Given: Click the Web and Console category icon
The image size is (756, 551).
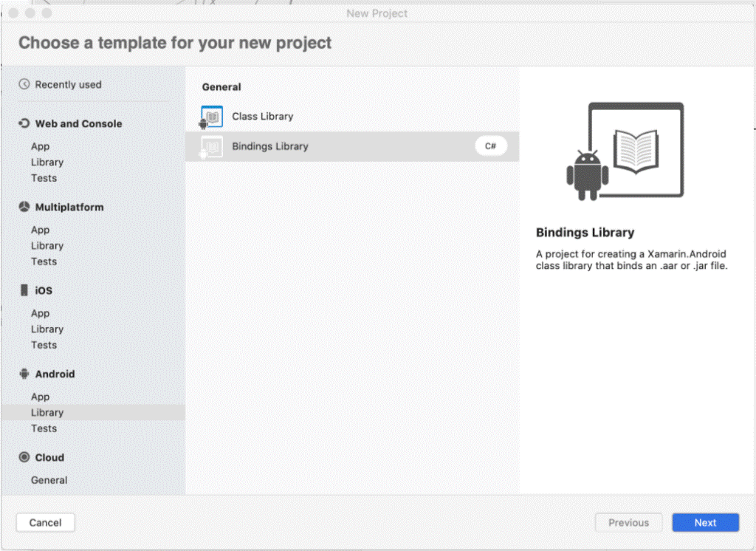Looking at the screenshot, I should click(24, 123).
